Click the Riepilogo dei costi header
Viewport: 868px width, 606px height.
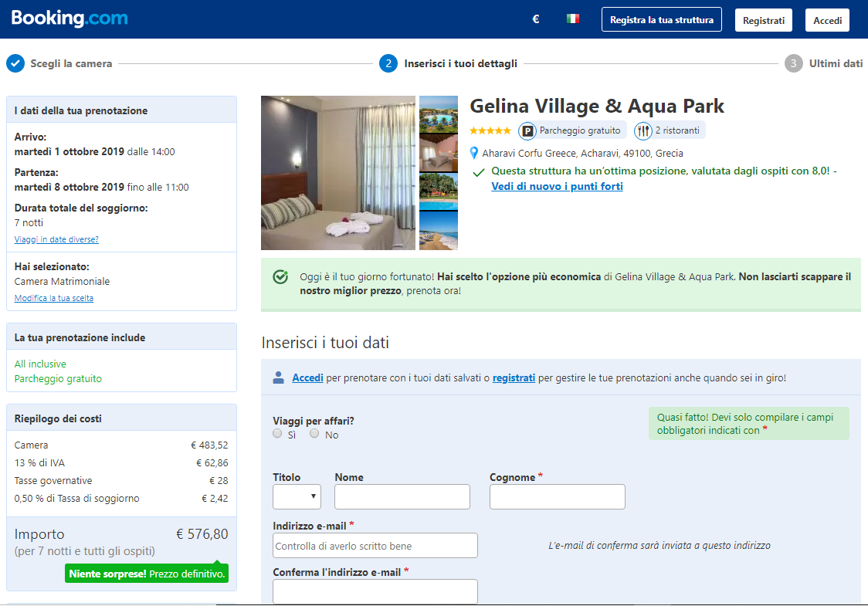(x=121, y=418)
